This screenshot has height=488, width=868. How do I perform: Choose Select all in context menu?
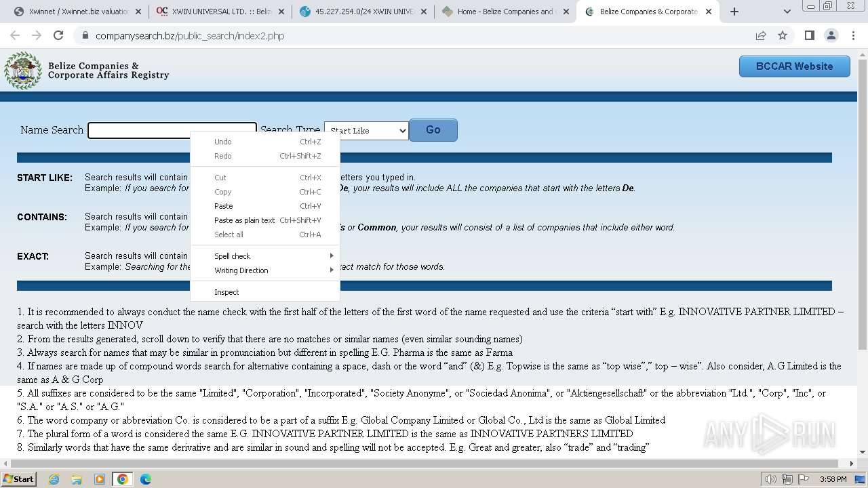click(265, 235)
